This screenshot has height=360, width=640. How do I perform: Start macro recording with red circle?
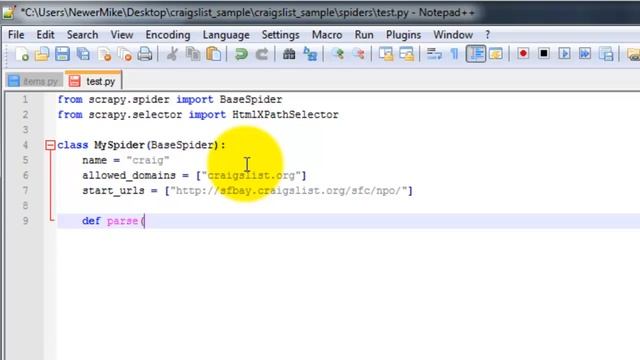(523, 54)
